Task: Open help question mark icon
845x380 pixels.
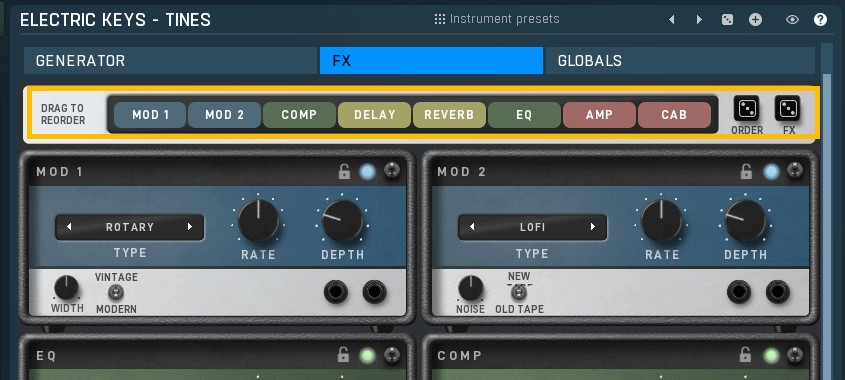Action: click(x=820, y=20)
